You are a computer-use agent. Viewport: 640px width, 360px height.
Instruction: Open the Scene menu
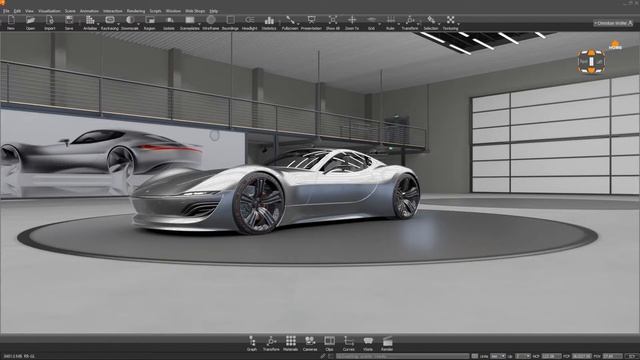pos(70,11)
